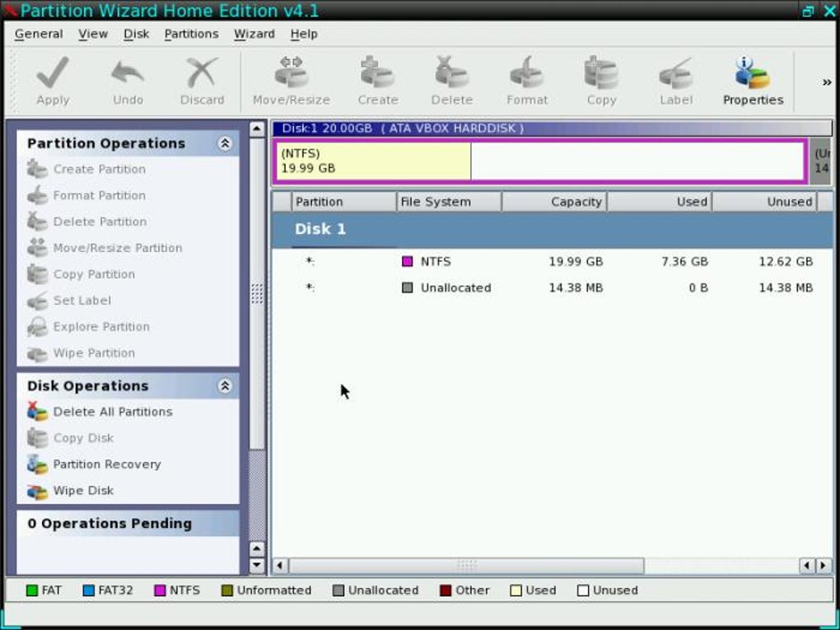Viewport: 840px width, 630px height.
Task: Open the Disk menu
Action: 136,34
